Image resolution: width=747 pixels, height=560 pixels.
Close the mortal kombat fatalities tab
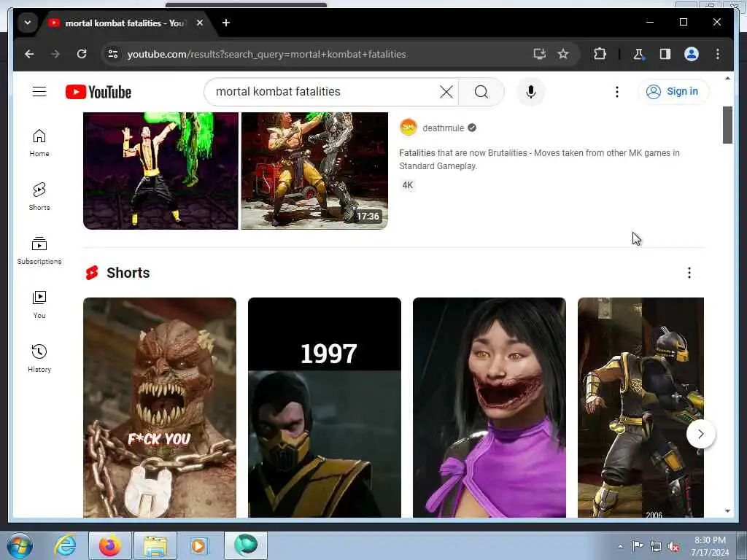[200, 23]
